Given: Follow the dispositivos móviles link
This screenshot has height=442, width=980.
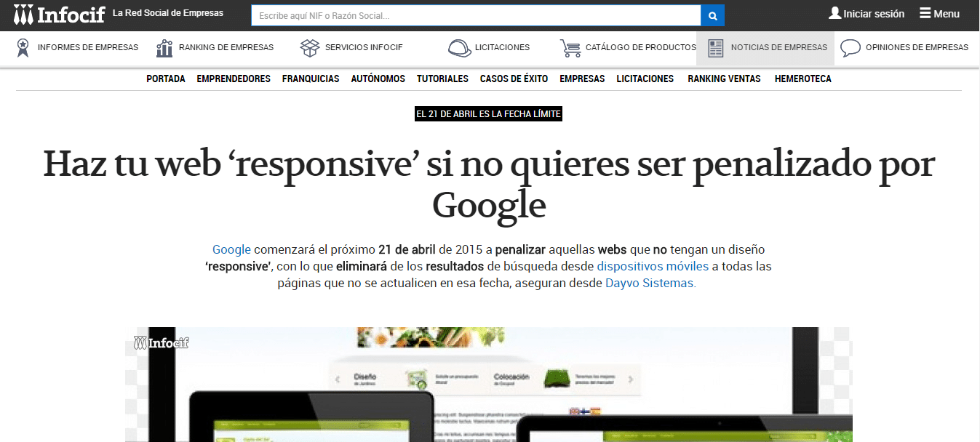Looking at the screenshot, I should [653, 267].
